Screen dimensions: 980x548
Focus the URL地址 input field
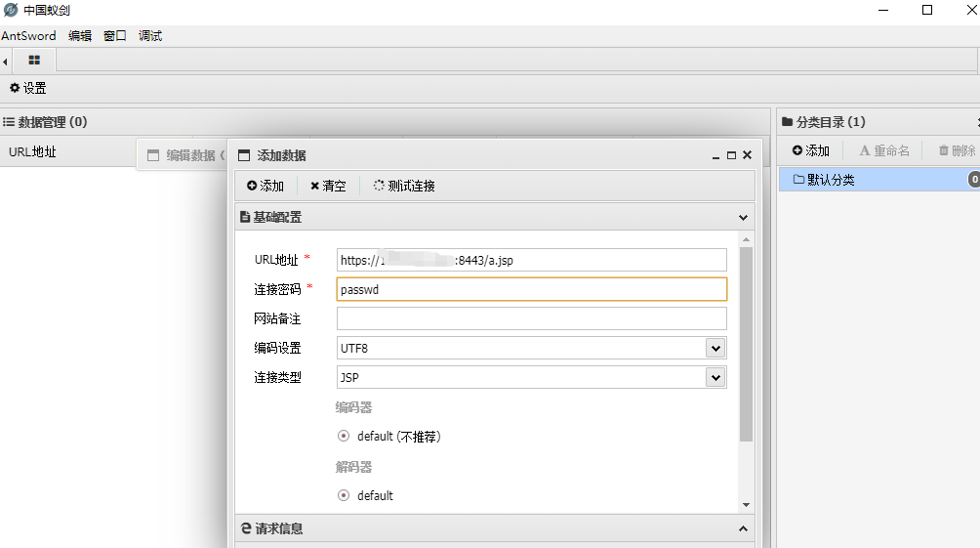(531, 260)
